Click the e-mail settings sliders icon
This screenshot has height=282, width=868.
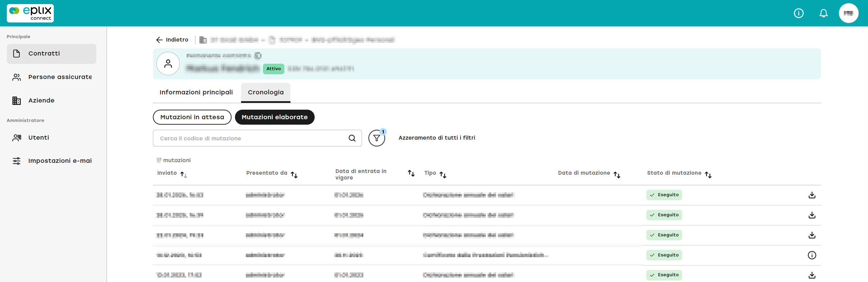(16, 161)
